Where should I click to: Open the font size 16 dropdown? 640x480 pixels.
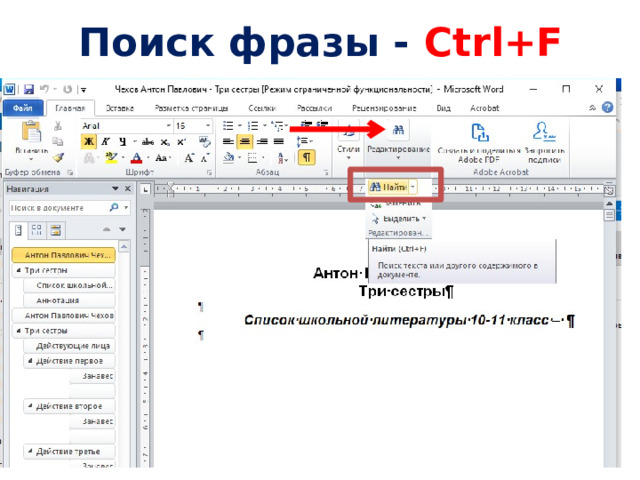pyautogui.click(x=208, y=126)
